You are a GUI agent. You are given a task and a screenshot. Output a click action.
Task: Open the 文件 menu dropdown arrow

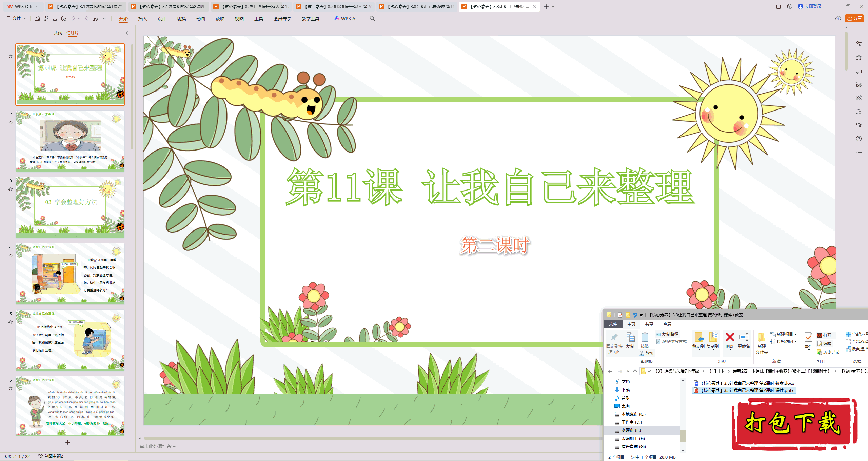25,18
